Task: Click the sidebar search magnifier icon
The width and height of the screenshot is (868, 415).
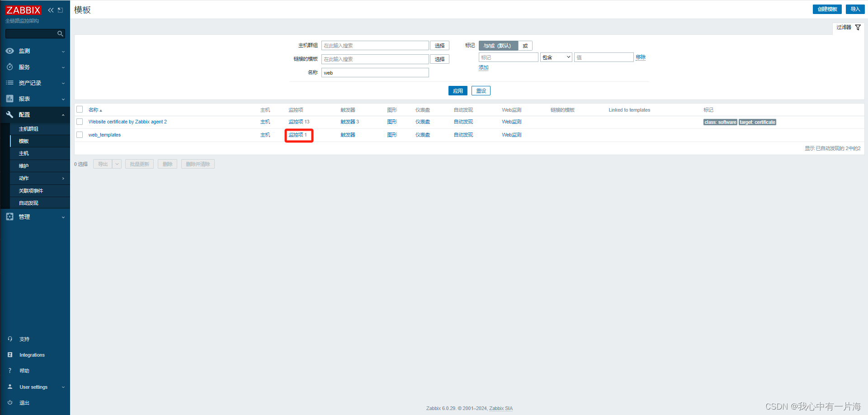Action: coord(60,34)
